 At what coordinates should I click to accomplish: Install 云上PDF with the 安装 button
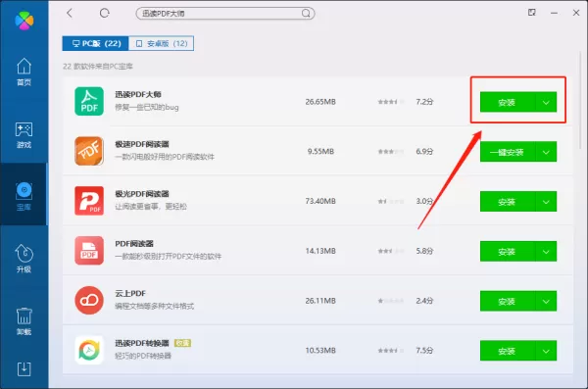coord(508,301)
